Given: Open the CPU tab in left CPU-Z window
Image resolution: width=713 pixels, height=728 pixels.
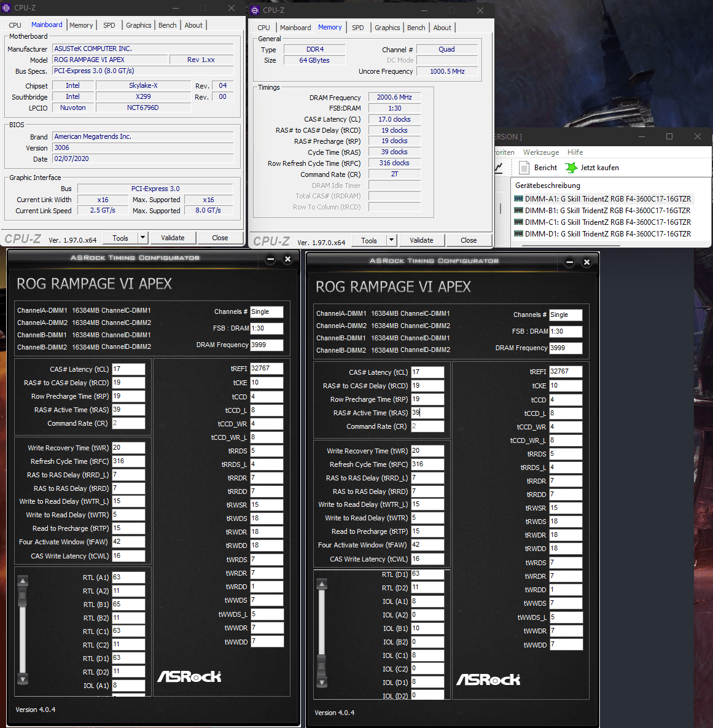Looking at the screenshot, I should coord(15,25).
